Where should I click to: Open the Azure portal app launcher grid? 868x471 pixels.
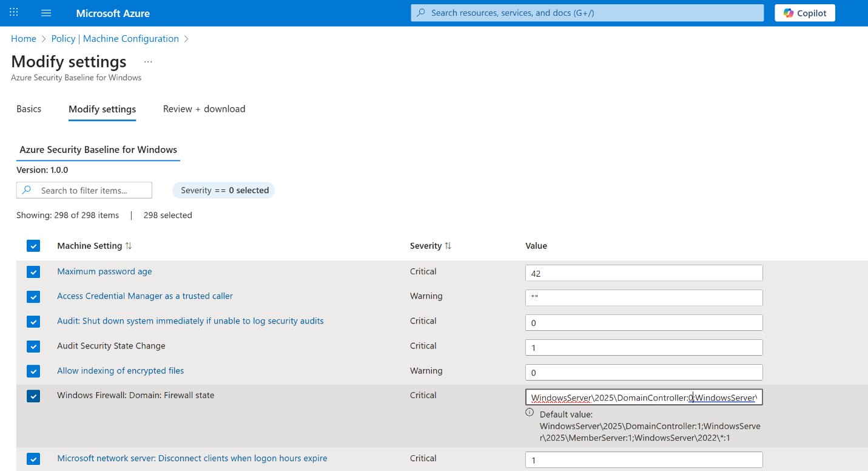click(13, 12)
